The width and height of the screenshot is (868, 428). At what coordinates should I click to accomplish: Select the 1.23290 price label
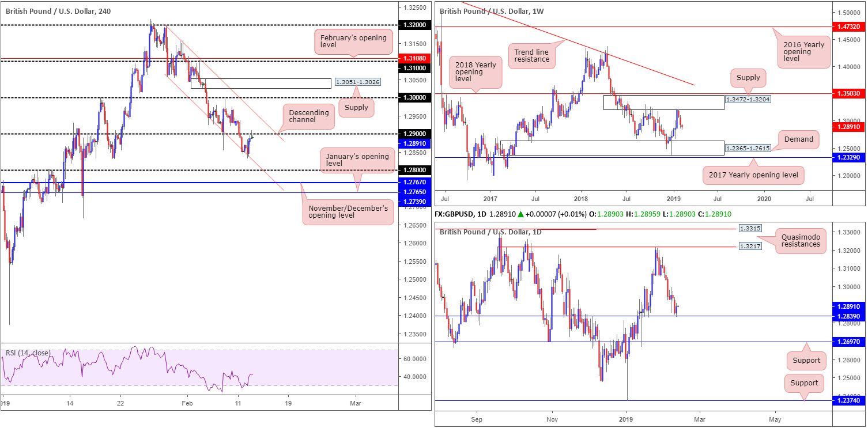click(850, 157)
